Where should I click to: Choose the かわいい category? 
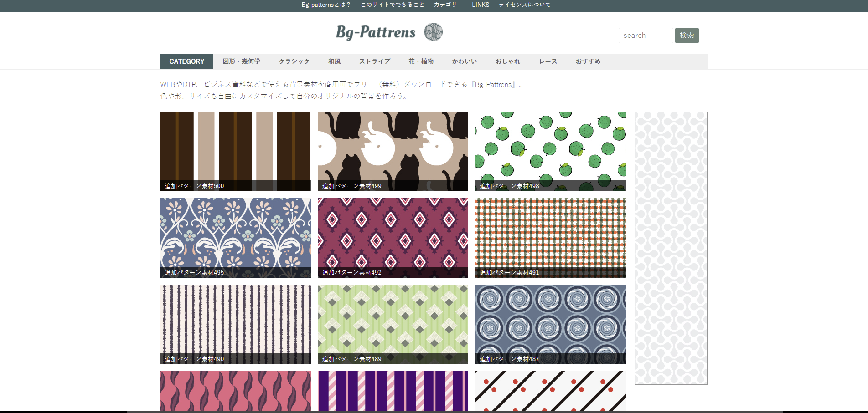point(464,61)
